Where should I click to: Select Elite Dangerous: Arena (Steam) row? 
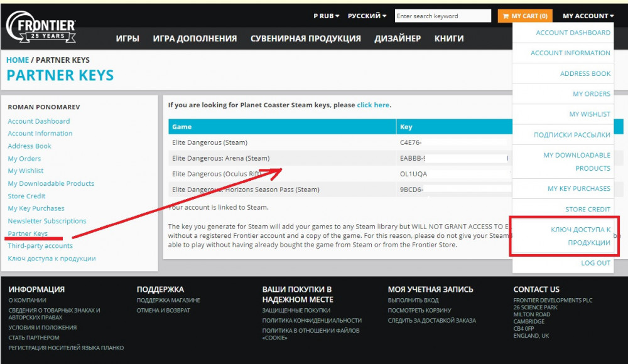point(220,158)
